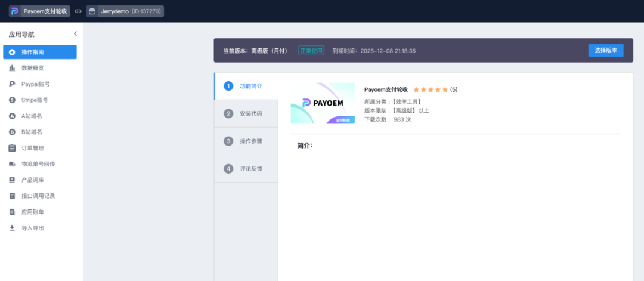The height and width of the screenshot is (281, 644).
Task: Click the clipboard icon for 订单管理
Action: pos(12,148)
